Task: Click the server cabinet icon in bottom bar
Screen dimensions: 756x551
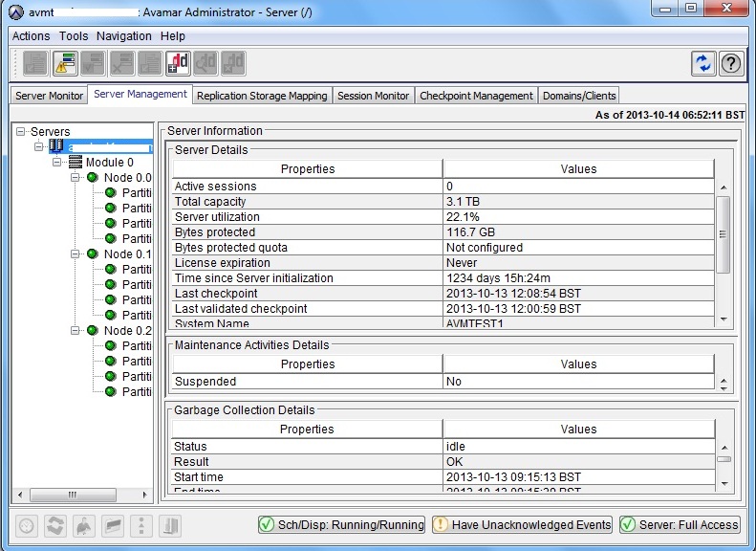Action: [x=170, y=525]
